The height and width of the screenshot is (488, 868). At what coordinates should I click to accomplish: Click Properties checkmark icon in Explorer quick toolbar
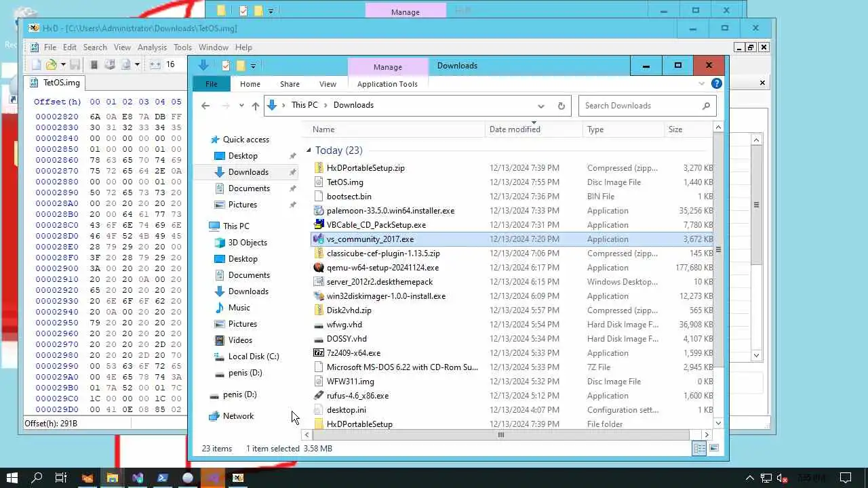click(226, 66)
